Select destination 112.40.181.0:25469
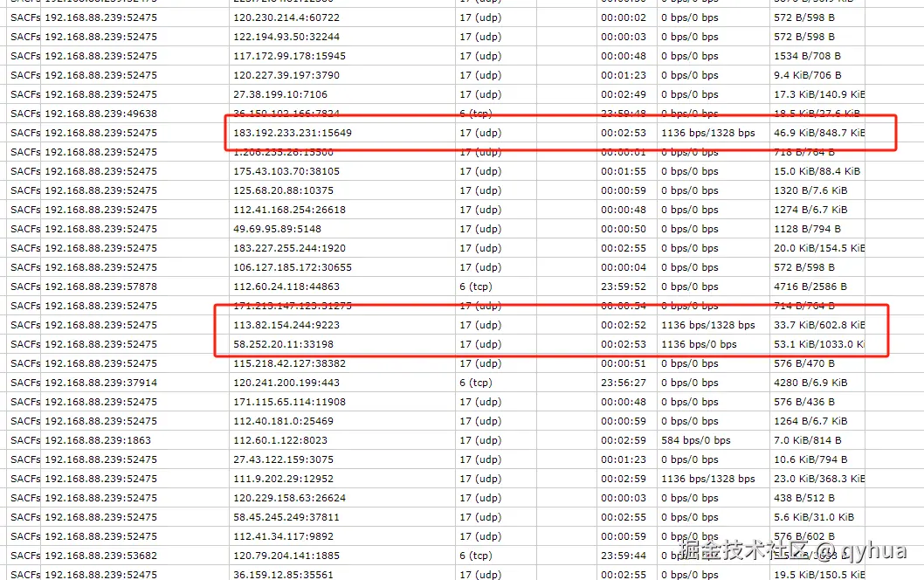 (x=284, y=421)
